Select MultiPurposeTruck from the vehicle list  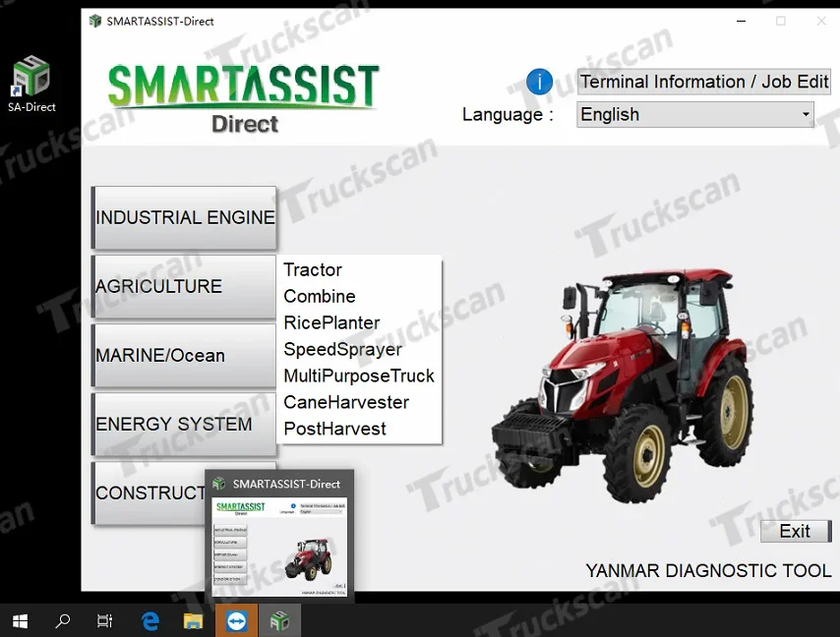[359, 376]
